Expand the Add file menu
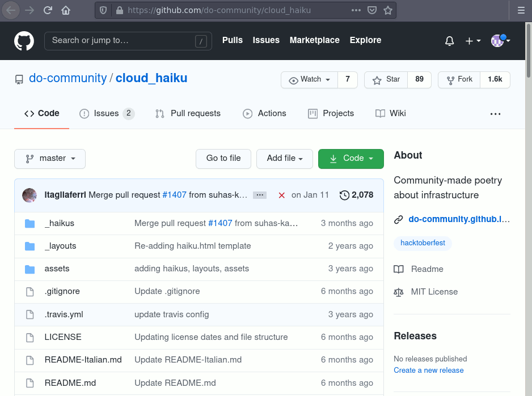 [x=285, y=159]
